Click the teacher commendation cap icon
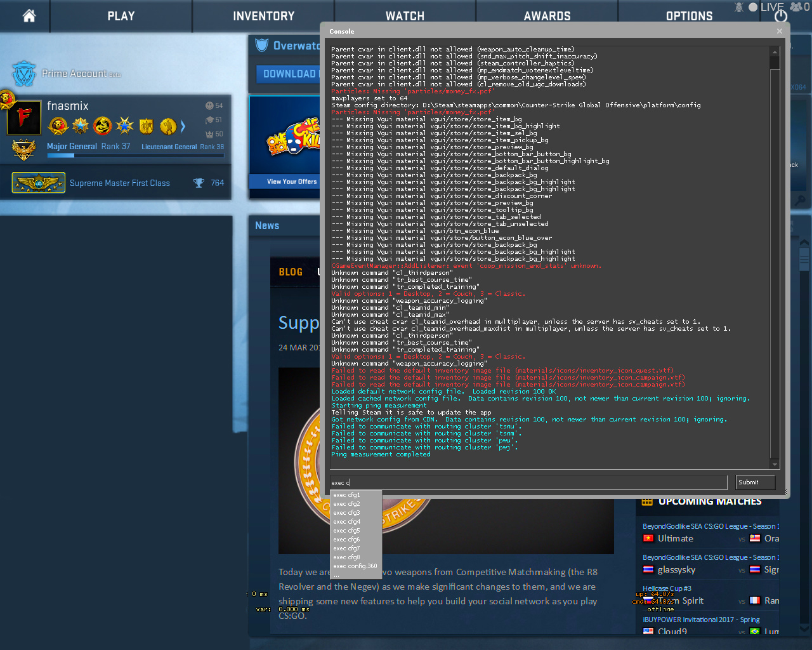Image resolution: width=812 pixels, height=650 pixels. [209, 119]
